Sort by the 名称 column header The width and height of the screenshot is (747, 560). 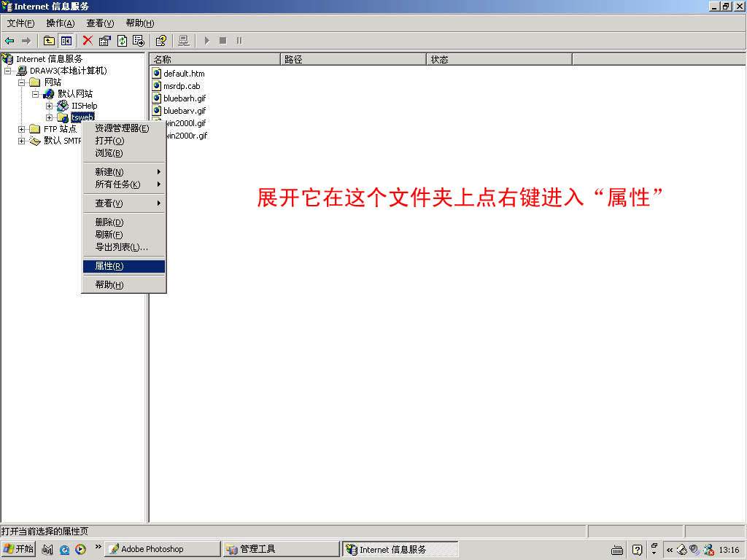click(215, 60)
